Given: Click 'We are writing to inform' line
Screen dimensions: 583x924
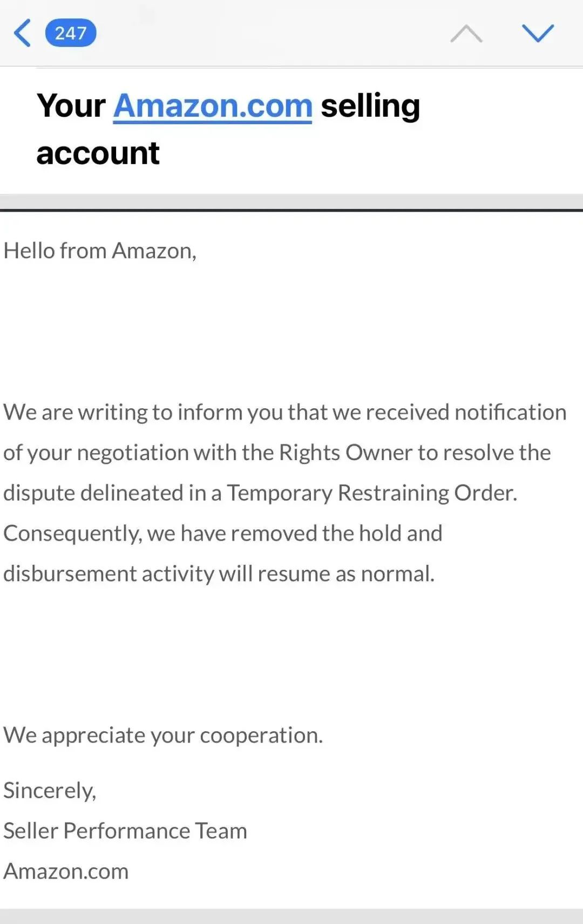Looking at the screenshot, I should click(285, 413).
